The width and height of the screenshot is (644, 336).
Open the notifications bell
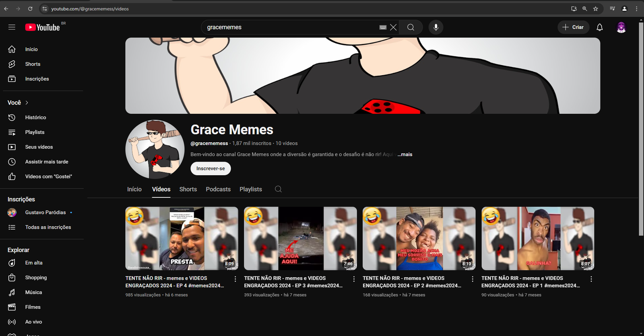coord(600,27)
